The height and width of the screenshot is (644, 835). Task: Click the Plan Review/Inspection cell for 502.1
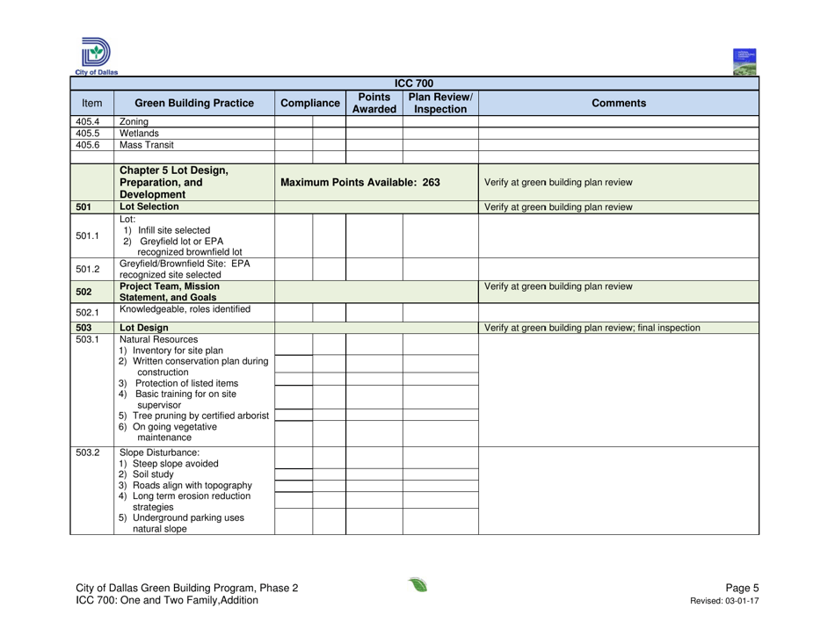pyautogui.click(x=438, y=312)
